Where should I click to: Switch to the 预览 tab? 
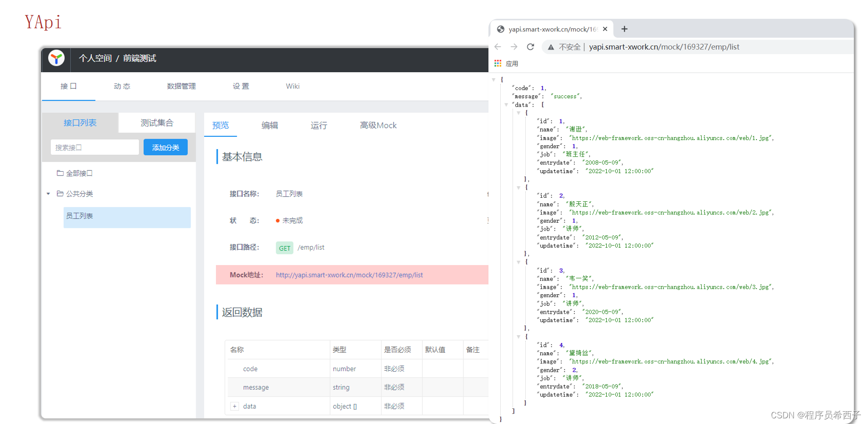[220, 125]
